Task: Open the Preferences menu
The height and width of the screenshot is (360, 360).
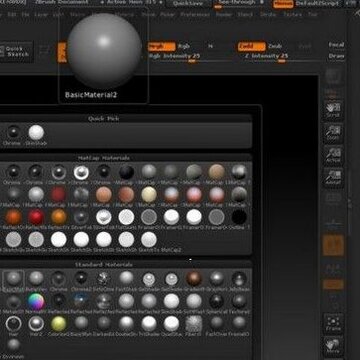Action: point(194,15)
